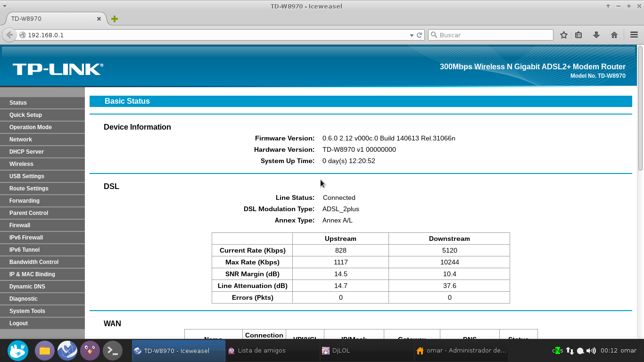Click the 'Annex A/L' value

(x=338, y=220)
